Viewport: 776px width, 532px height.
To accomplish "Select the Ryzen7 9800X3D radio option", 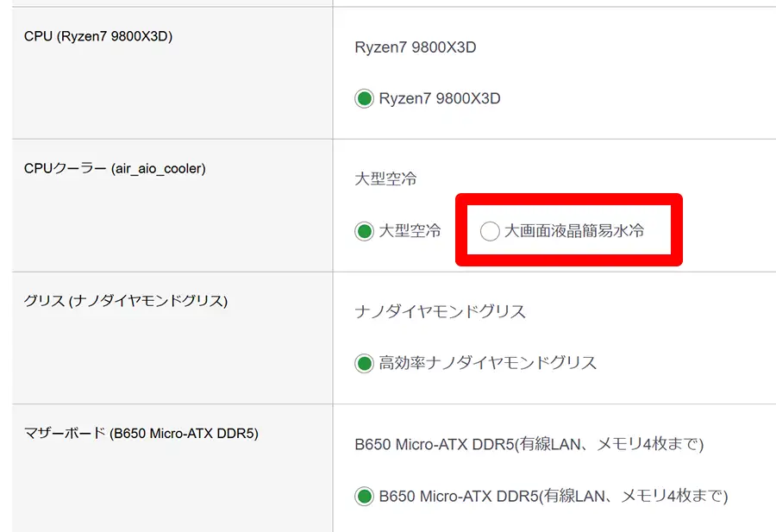I will coord(364,98).
